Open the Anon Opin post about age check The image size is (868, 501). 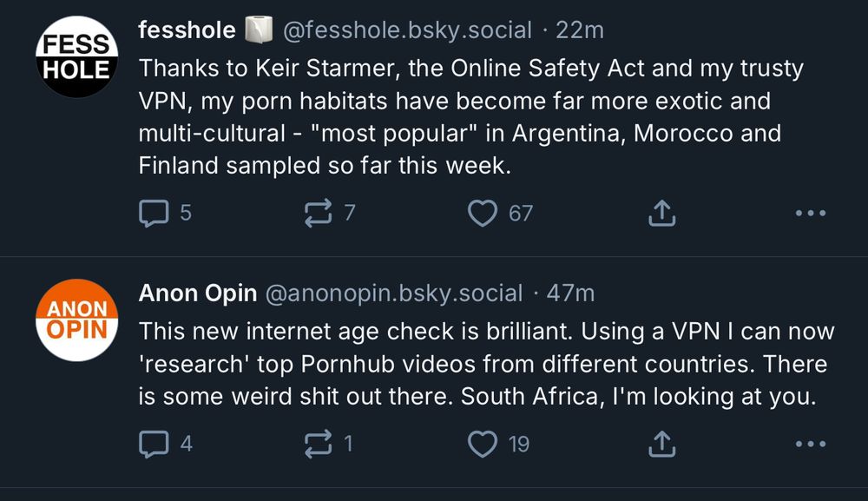pyautogui.click(x=486, y=364)
